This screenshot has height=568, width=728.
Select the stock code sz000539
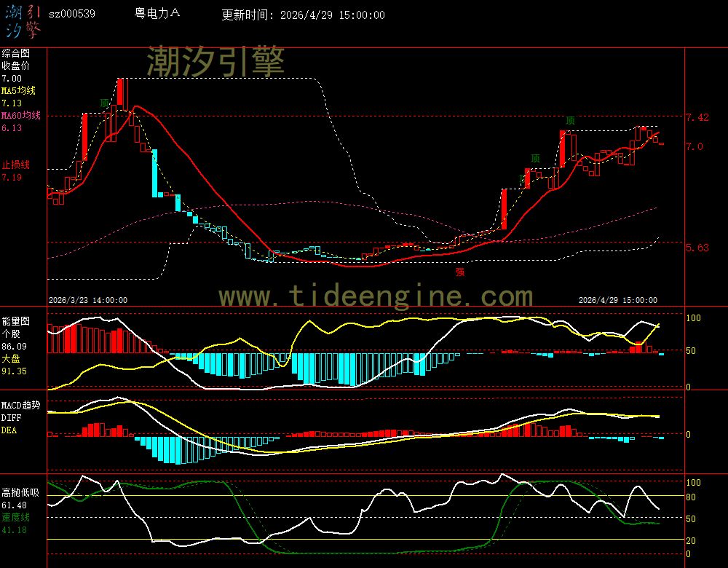(x=71, y=14)
